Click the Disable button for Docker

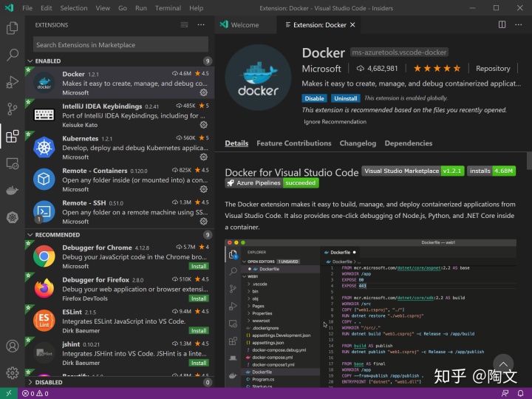point(314,98)
